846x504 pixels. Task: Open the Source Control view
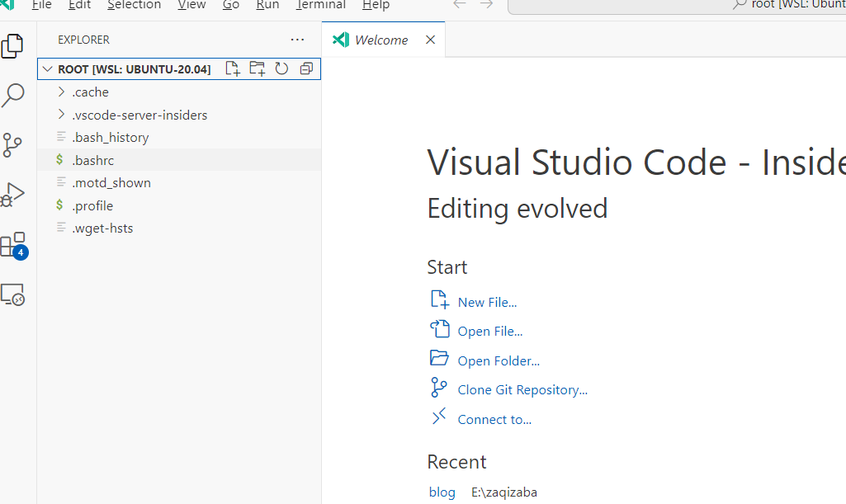(13, 145)
